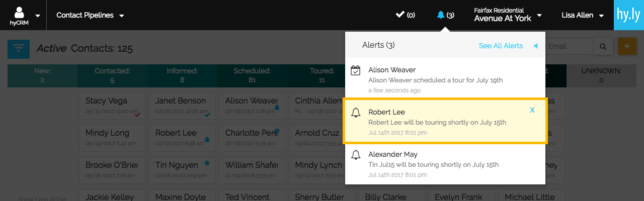
Task: Click the calendar icon on Alison Weaver alert
Action: tap(356, 71)
